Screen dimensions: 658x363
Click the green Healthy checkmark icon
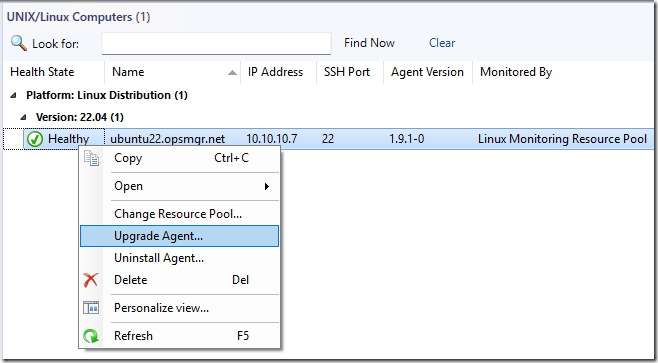point(35,139)
